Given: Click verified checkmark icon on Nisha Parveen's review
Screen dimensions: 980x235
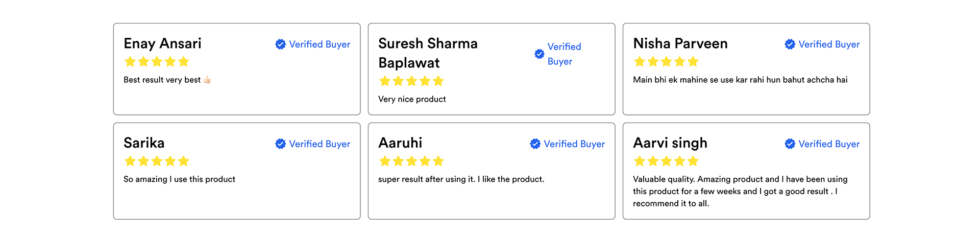Looking at the screenshot, I should (790, 44).
